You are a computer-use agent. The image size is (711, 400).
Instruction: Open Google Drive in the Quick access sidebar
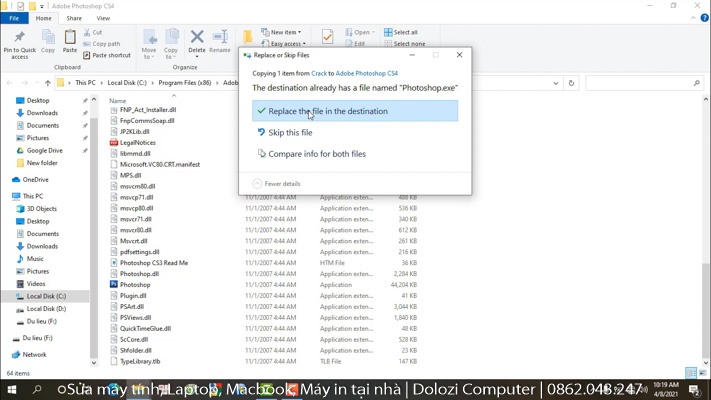[x=44, y=151]
